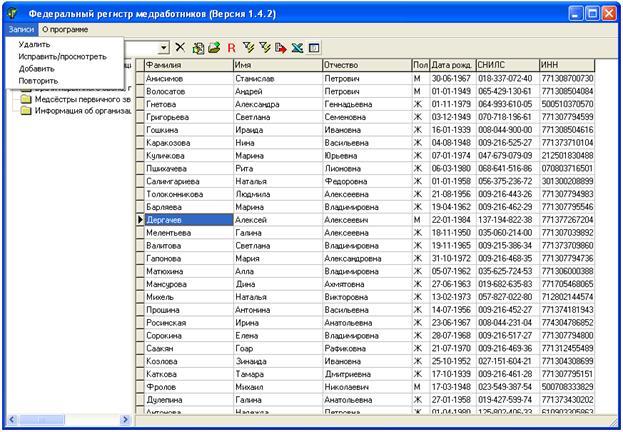Viewport: 623px width, 432px height.
Task: Click the СНИЛС column header
Action: [x=507, y=65]
